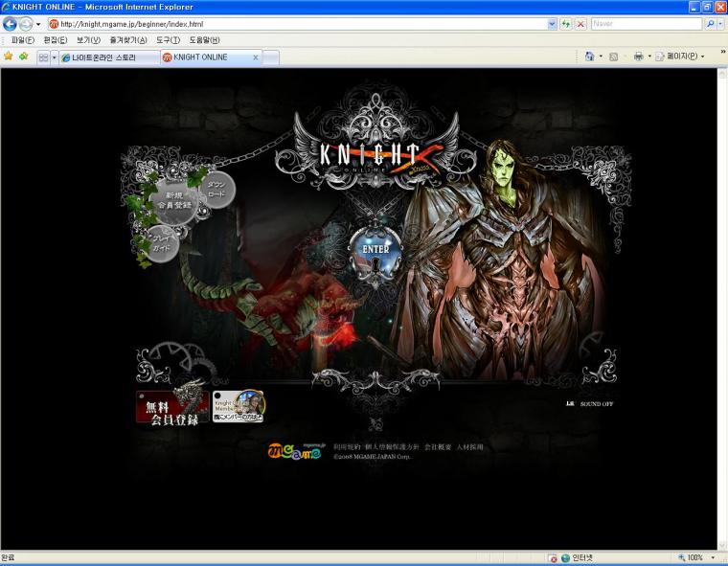728x566 pixels.
Task: Open the zoom level dropdown arrow
Action: pos(713,558)
